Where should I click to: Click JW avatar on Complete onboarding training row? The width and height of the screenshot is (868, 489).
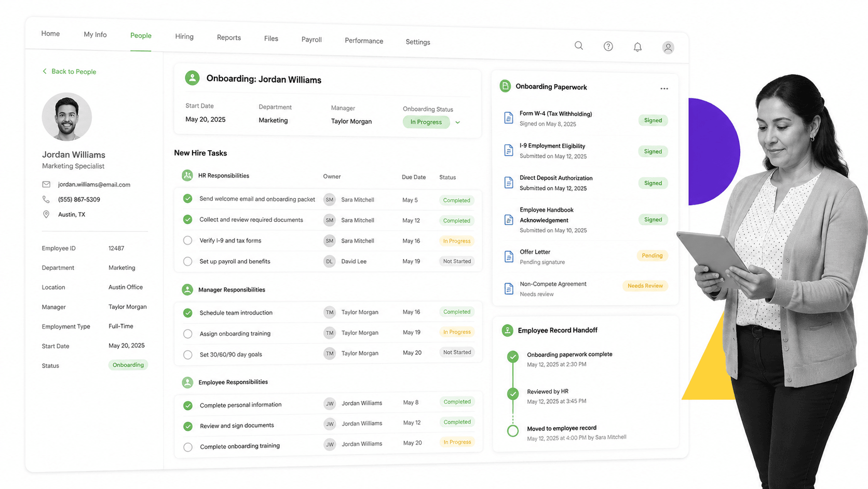coord(330,444)
